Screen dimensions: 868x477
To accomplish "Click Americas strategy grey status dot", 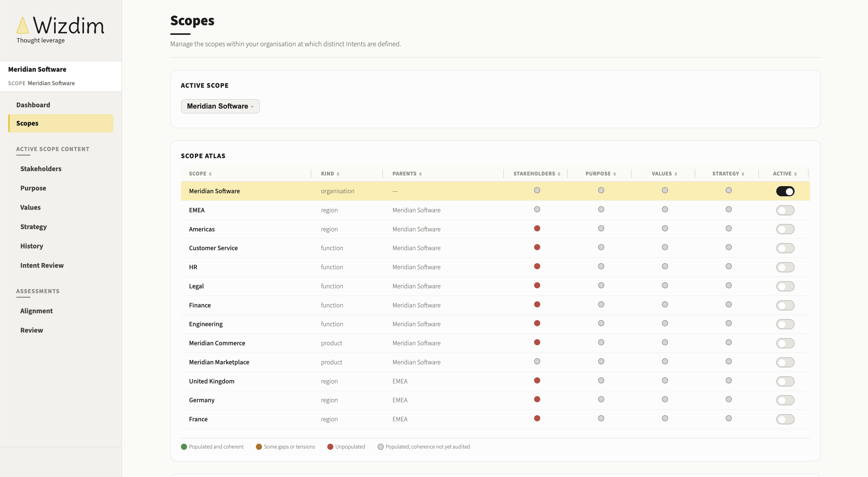I will point(728,228).
